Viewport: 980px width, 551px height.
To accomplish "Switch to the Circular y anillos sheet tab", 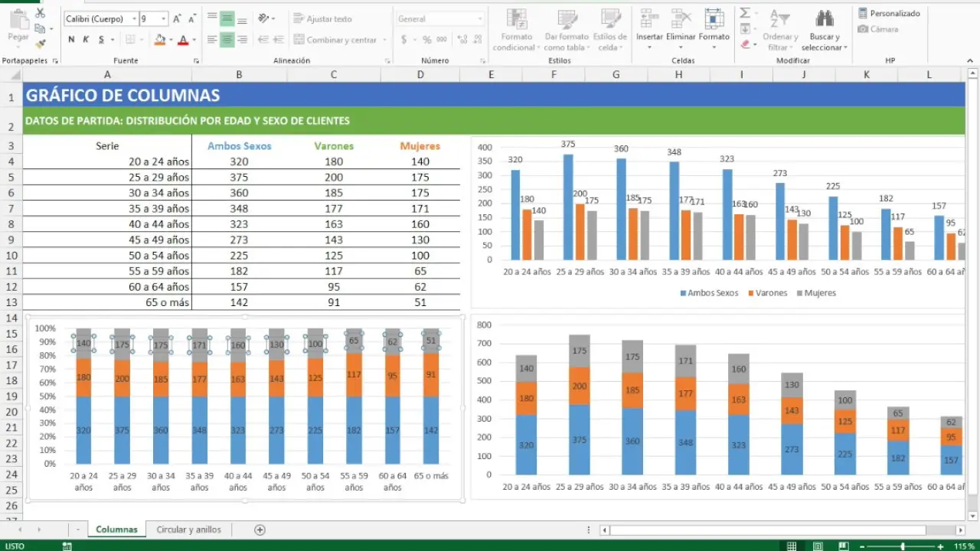I will tap(188, 529).
